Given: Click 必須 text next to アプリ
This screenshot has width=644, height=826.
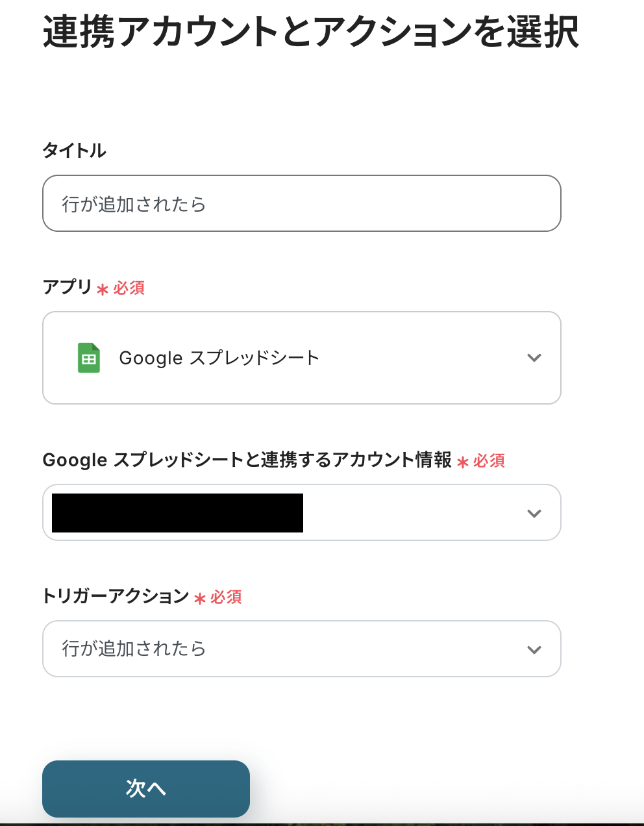Looking at the screenshot, I should click(x=129, y=288).
